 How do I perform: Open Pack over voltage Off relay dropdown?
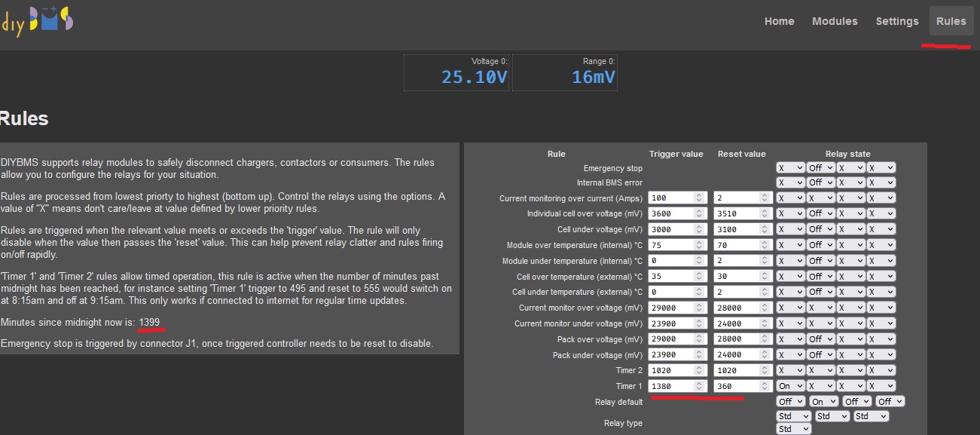[x=820, y=339]
